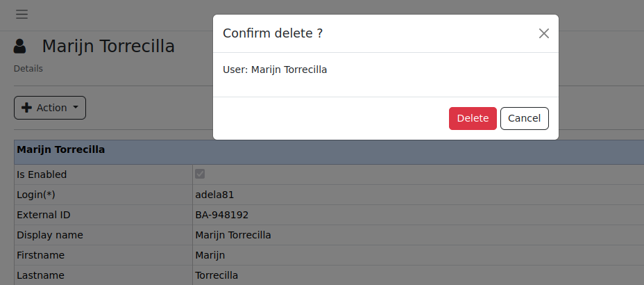The height and width of the screenshot is (285, 644).
Task: Open the hamburger navigation menu
Action: click(22, 14)
